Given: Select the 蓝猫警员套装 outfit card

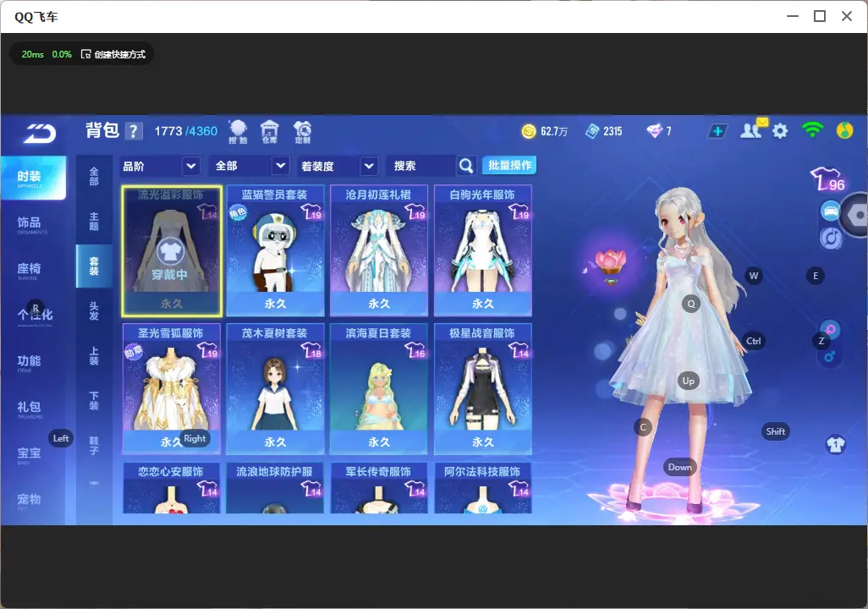Looking at the screenshot, I should [x=275, y=251].
